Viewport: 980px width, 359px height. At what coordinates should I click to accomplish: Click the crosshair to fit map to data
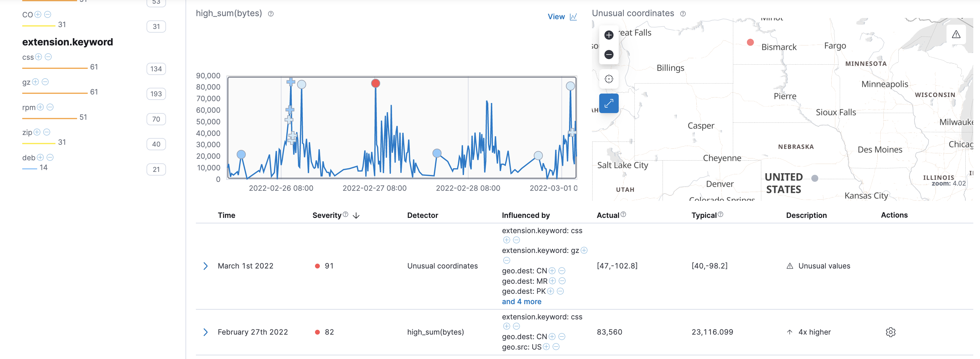pyautogui.click(x=609, y=79)
